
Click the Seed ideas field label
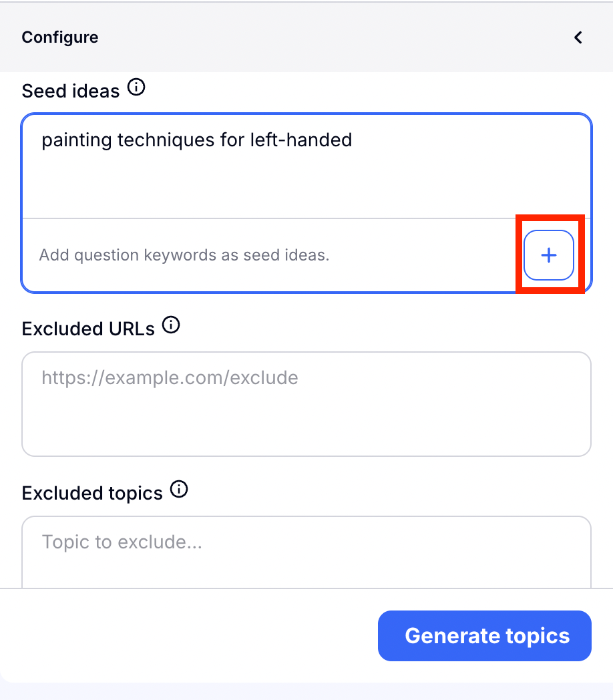[x=71, y=91]
